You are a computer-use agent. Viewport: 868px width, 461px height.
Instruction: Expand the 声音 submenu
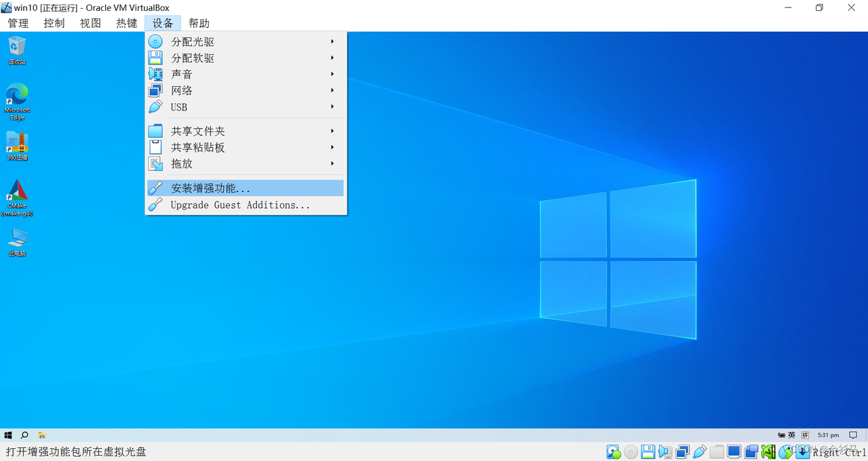click(245, 74)
